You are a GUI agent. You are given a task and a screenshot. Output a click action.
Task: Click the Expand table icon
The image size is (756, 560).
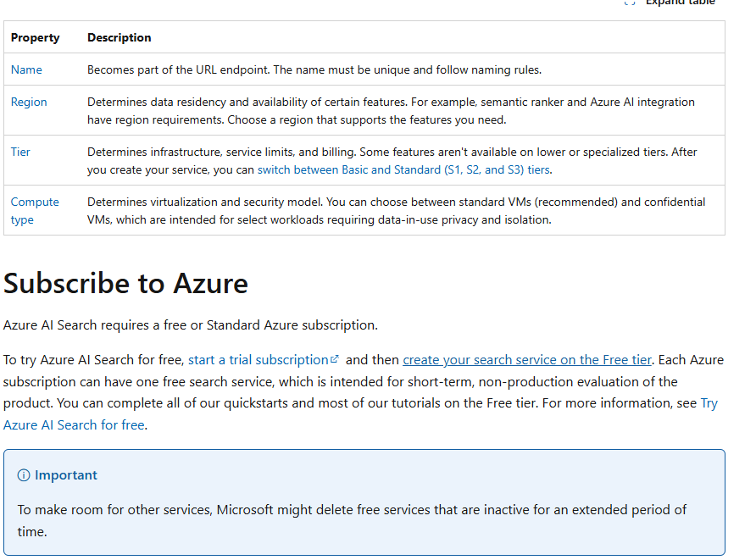tap(630, 3)
